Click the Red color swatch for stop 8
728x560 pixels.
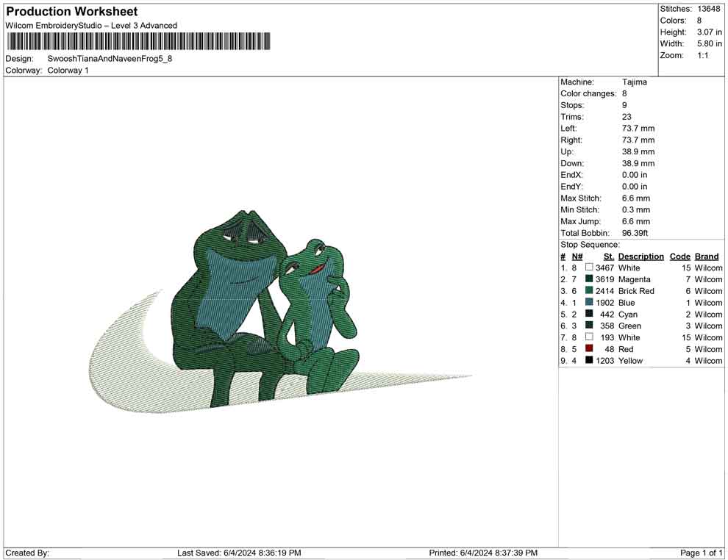[x=589, y=348]
